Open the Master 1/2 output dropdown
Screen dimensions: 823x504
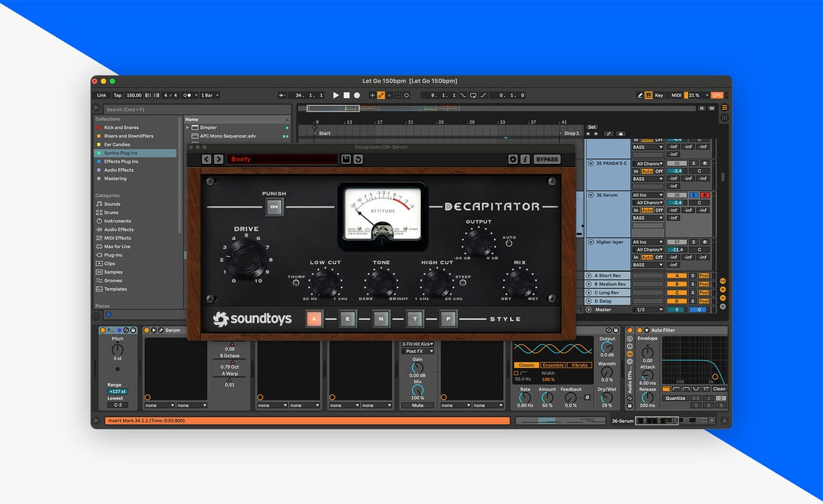(x=648, y=310)
